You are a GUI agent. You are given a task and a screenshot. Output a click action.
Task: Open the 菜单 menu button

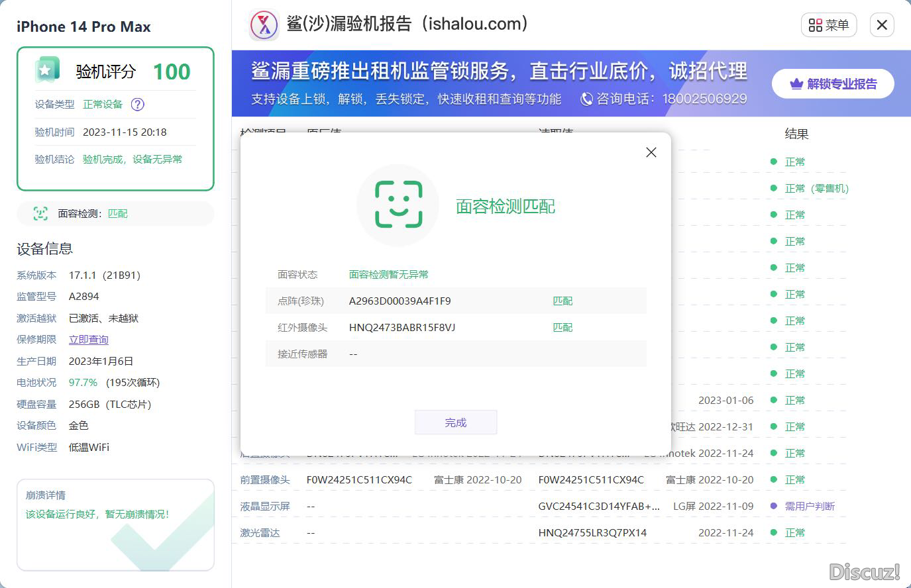[x=829, y=25]
